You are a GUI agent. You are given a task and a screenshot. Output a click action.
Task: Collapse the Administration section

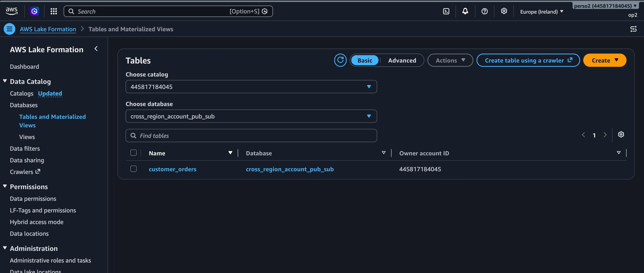click(x=5, y=248)
